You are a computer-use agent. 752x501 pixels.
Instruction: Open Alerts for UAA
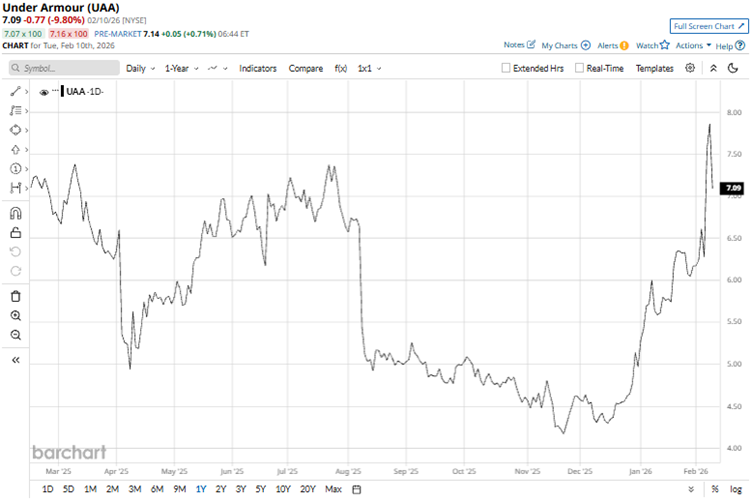(612, 46)
